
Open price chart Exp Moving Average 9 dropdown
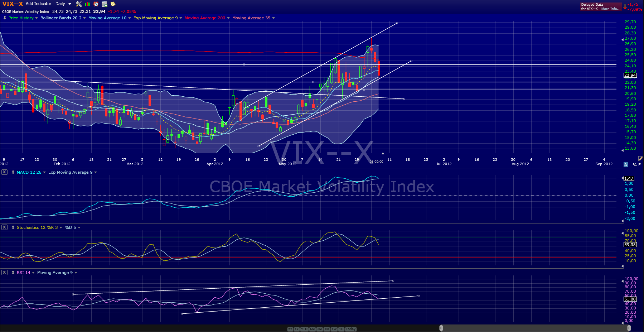coord(181,18)
